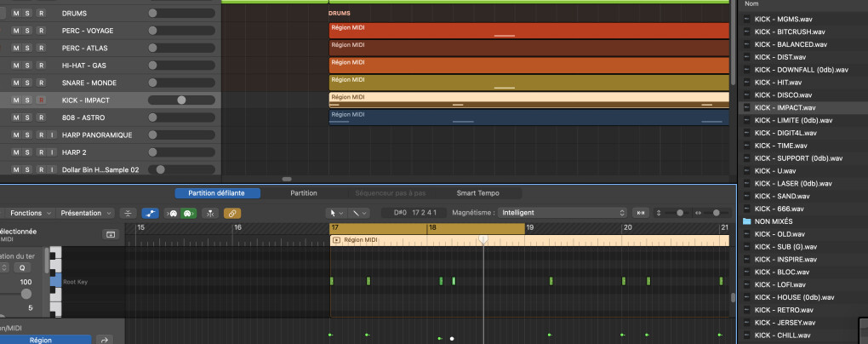Viewport: 868px width, 344px height.
Task: Click the MIDI In palette button
Action: tap(171, 213)
